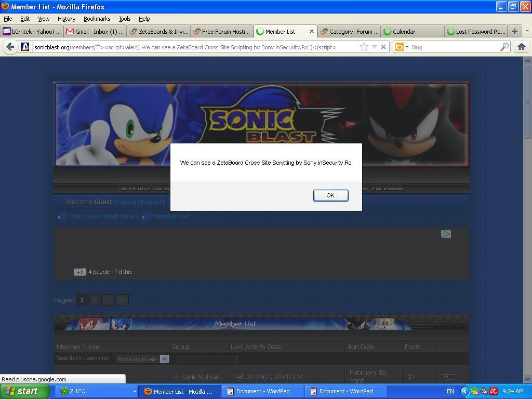
Task: Click the OFF status badge in member row
Action: (448, 377)
